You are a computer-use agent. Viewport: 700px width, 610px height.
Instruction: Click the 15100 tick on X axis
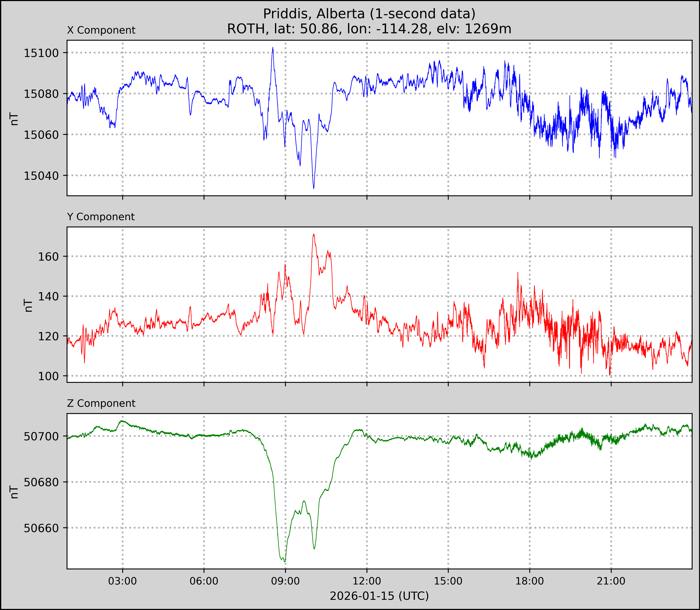(41, 53)
